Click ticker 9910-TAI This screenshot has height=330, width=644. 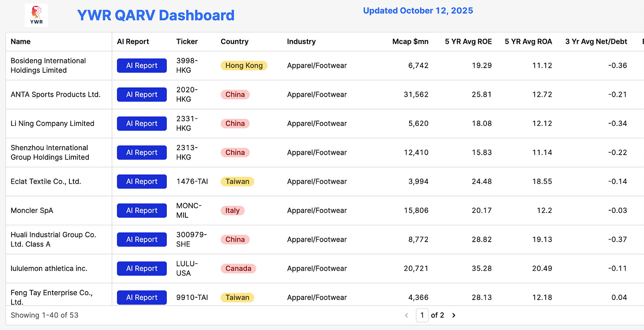[192, 297]
